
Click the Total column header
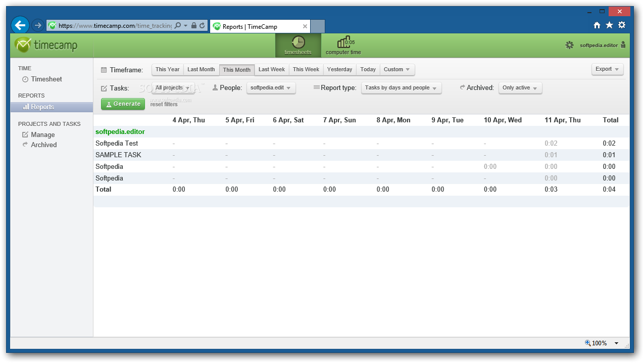pyautogui.click(x=611, y=120)
